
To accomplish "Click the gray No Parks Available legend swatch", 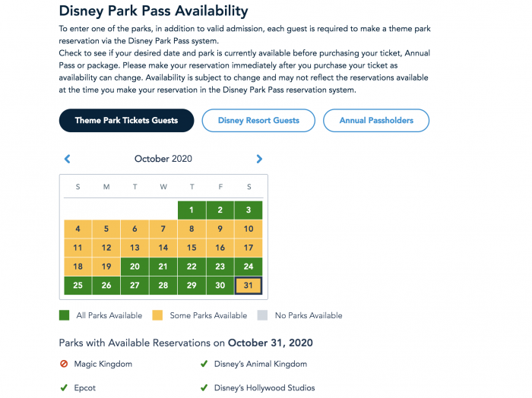I will pos(263,315).
